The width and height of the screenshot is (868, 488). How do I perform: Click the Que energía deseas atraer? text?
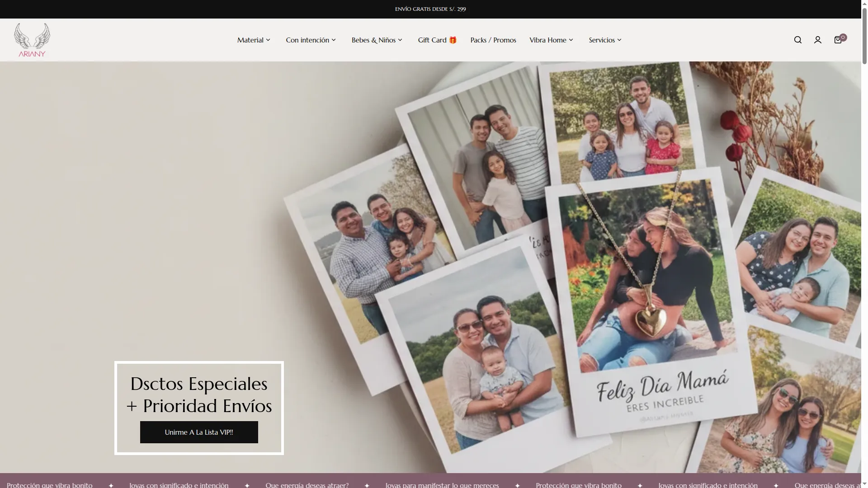coord(307,485)
